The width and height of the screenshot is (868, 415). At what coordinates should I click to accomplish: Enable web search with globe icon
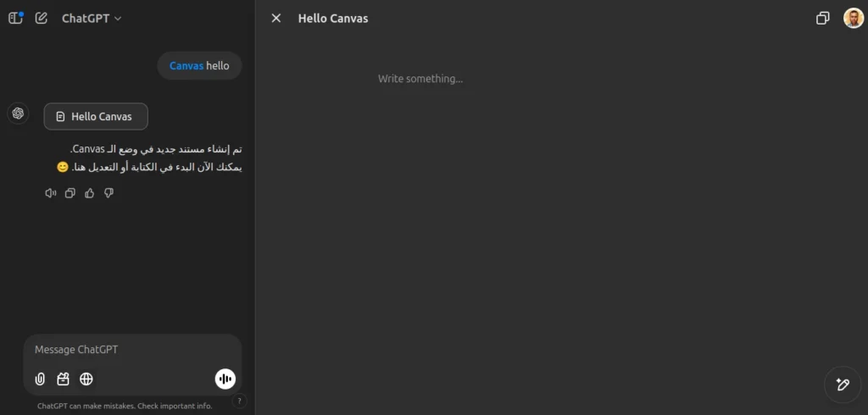click(x=86, y=379)
